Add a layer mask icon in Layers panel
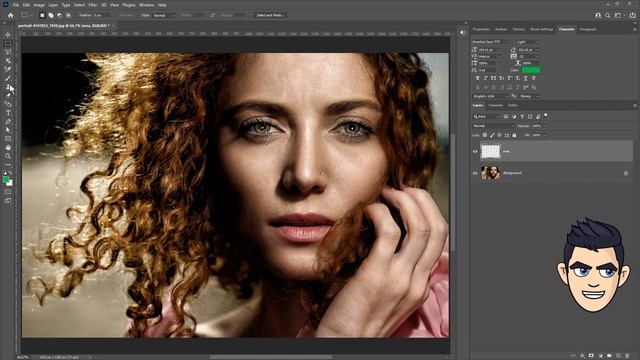The width and height of the screenshot is (640, 360). 591,356
